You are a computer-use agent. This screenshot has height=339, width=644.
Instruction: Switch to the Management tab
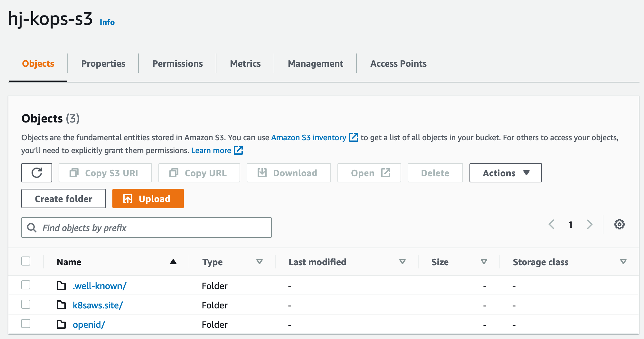point(315,64)
